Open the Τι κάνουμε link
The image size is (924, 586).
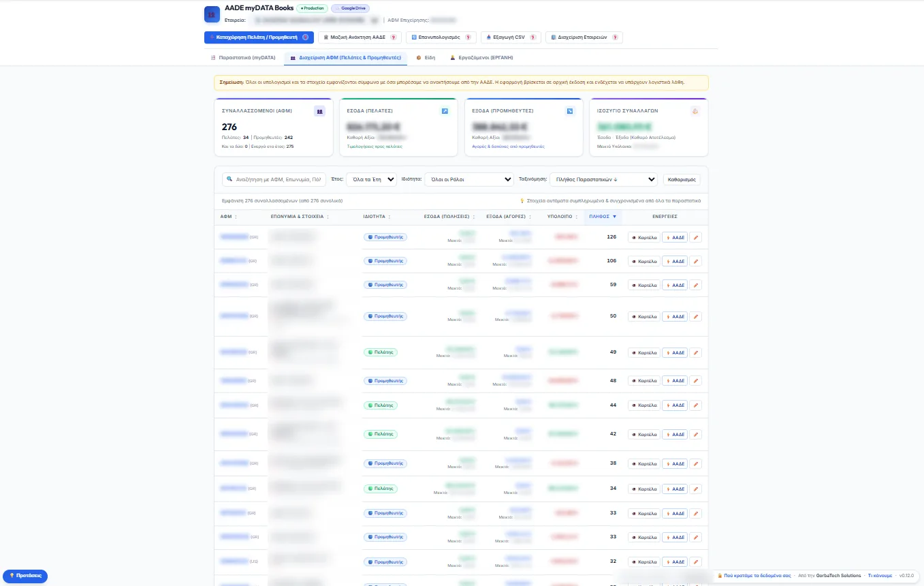[x=880, y=576]
